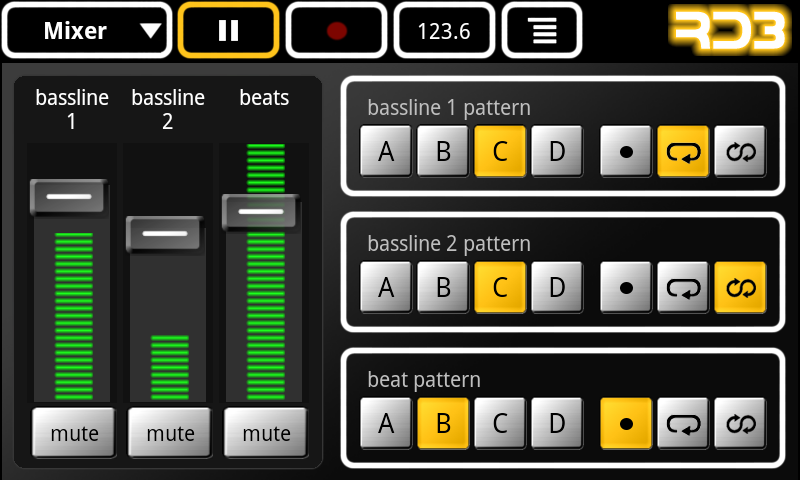Viewport: 800px width, 480px height.
Task: Pause playback with the pause button
Action: (x=228, y=31)
